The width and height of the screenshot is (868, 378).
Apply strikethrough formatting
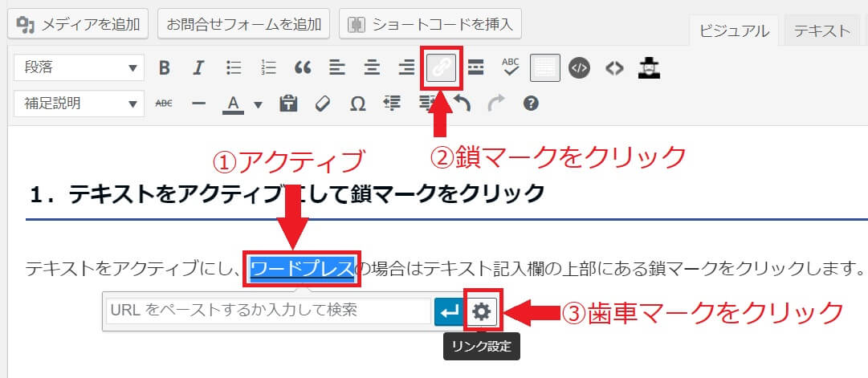coord(164,104)
